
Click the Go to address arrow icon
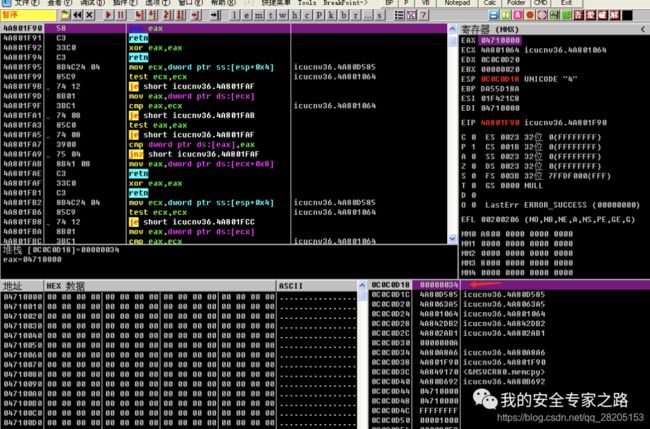pos(216,15)
